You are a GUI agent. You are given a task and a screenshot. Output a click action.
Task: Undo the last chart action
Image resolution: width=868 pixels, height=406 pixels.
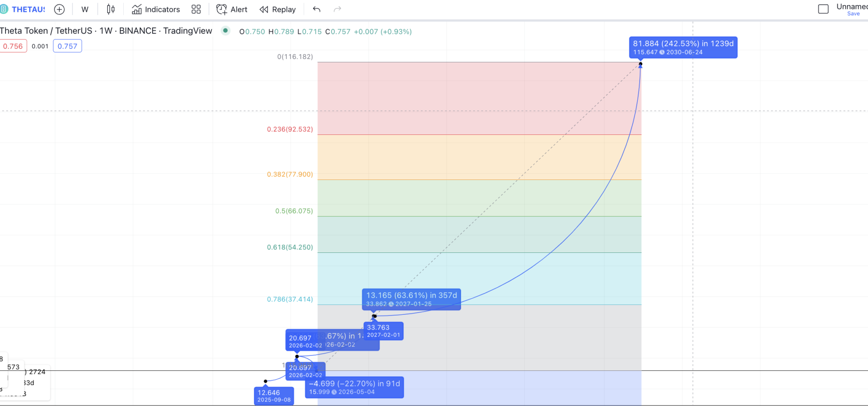[317, 9]
